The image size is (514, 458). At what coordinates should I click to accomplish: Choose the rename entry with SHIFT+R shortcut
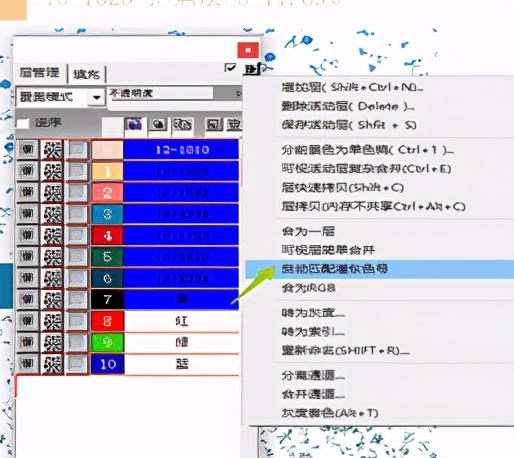click(346, 351)
